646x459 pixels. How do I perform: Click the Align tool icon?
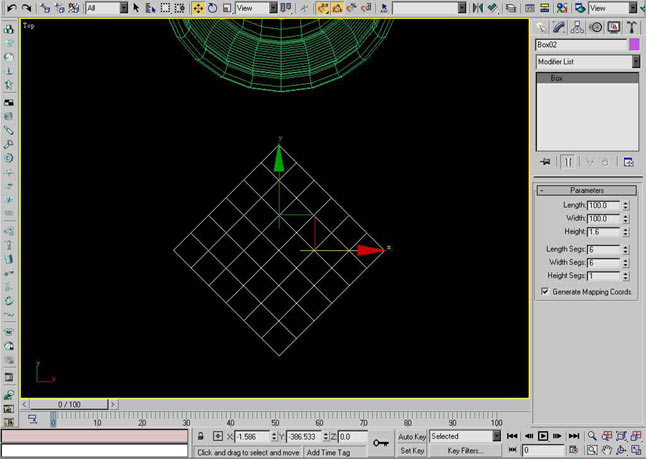coord(492,8)
